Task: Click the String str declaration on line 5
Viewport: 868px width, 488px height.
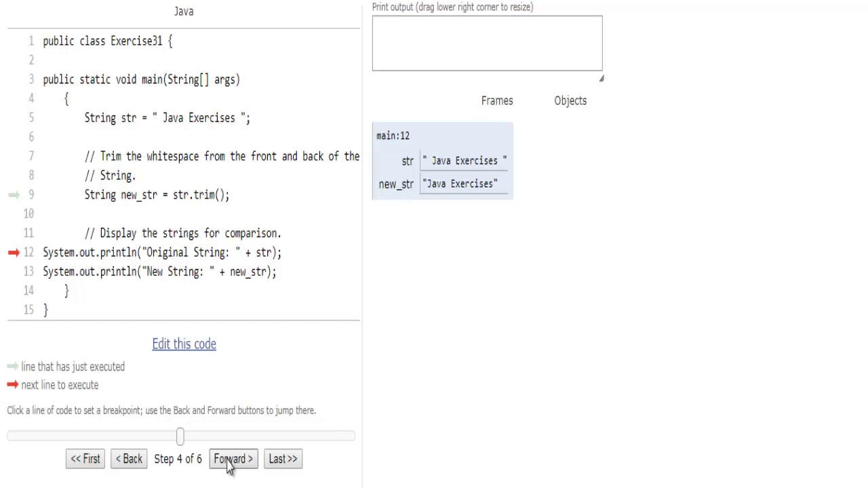Action: click(x=167, y=118)
